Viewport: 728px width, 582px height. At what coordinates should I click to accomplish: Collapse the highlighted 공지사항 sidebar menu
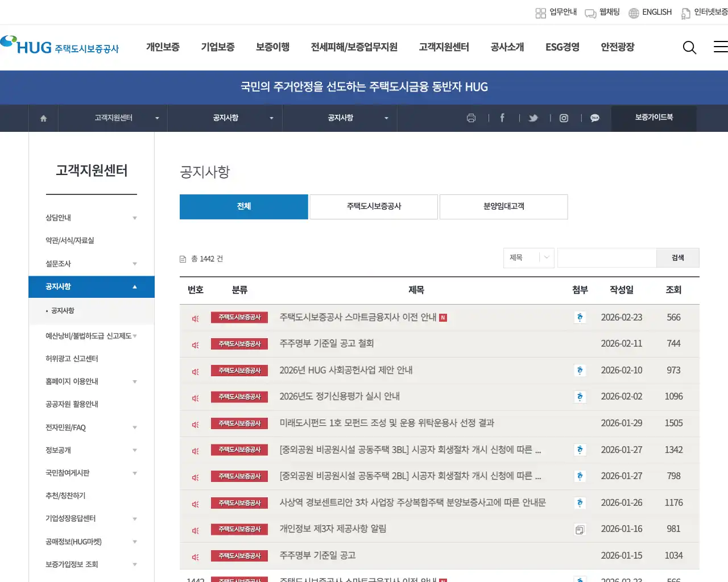click(x=91, y=287)
